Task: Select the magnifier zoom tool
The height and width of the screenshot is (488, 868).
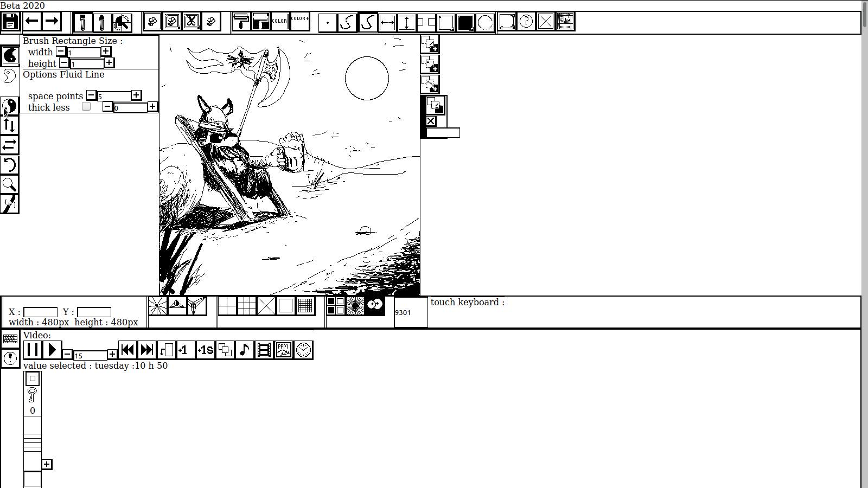Action: pyautogui.click(x=10, y=185)
